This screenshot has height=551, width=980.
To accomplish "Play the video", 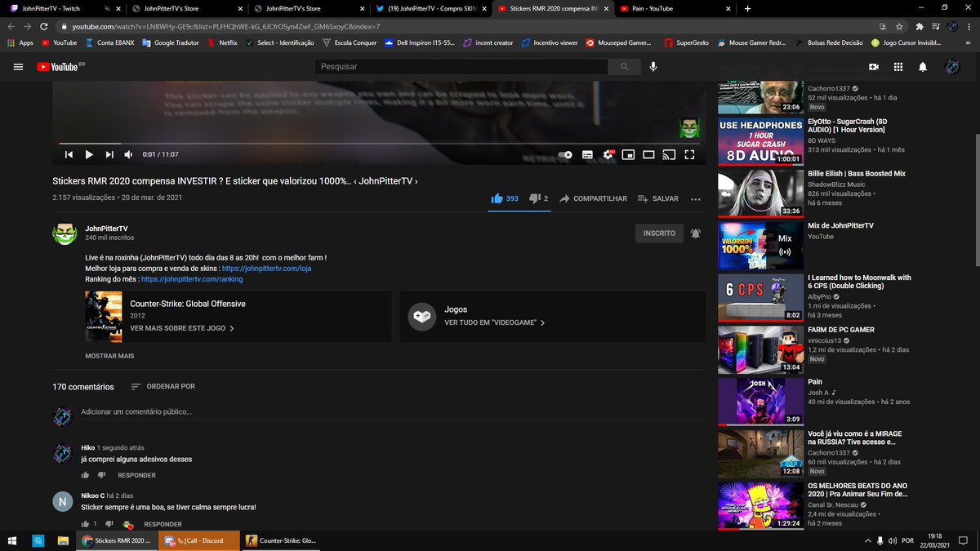I will coord(89,154).
